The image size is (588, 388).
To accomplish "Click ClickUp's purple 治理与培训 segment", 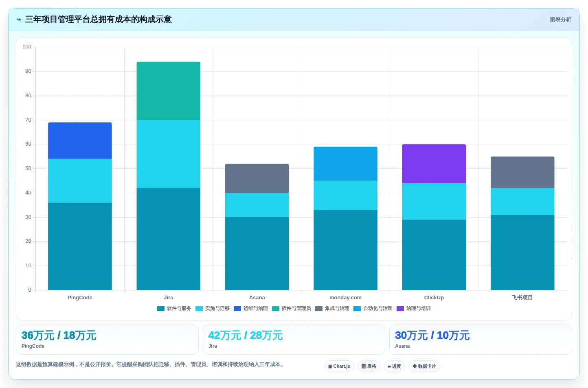I will coord(434,164).
